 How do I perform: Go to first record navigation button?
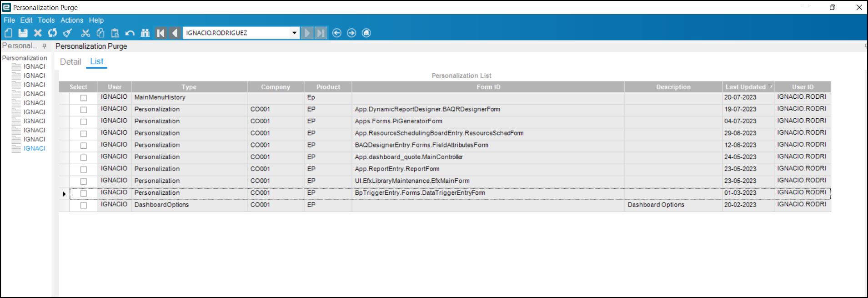pos(161,33)
